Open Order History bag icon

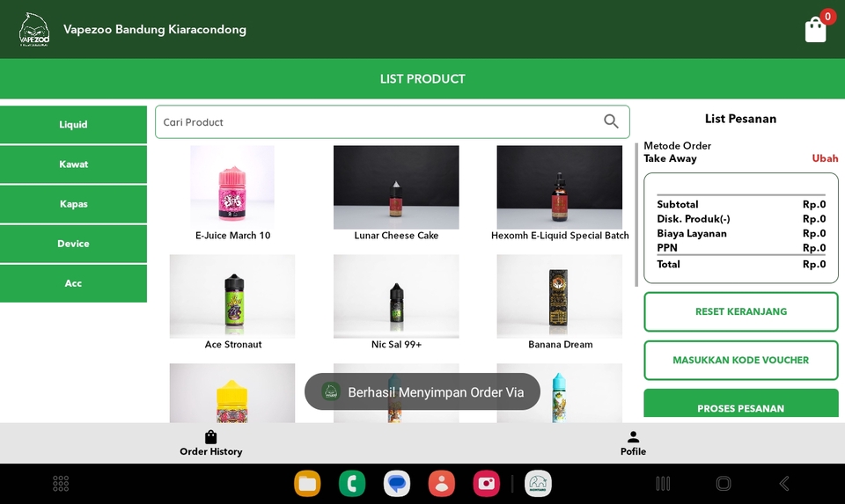210,436
